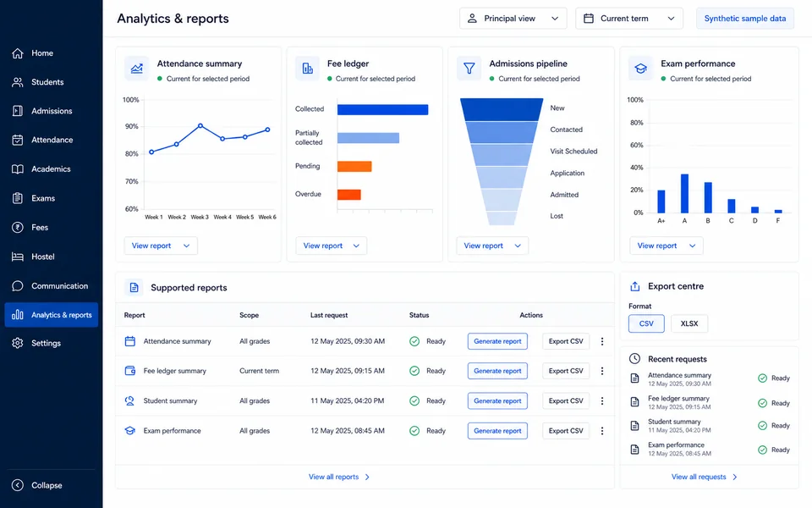Click the Academics open book icon
This screenshot has width=812, height=508.
[x=18, y=169]
